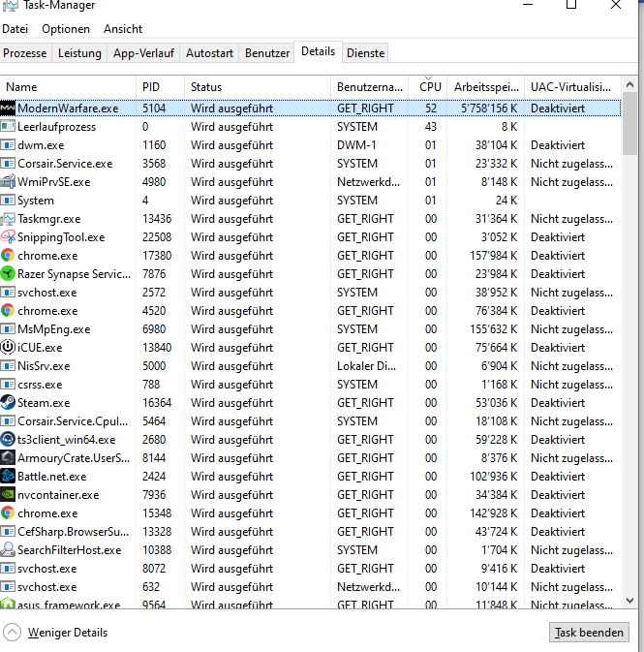
Task: Click the WmiPrvSE.exe process icon
Action: pos(8,182)
